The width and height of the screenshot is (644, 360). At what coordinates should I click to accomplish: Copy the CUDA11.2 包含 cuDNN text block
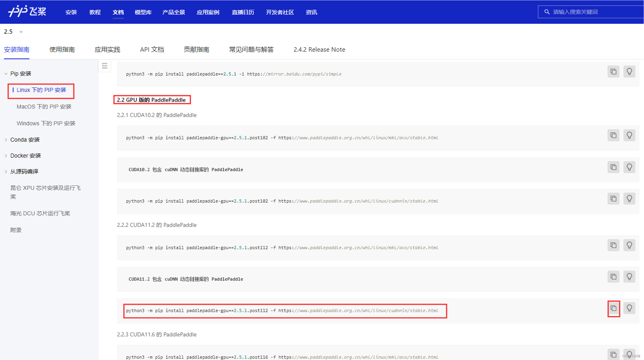pos(613,277)
